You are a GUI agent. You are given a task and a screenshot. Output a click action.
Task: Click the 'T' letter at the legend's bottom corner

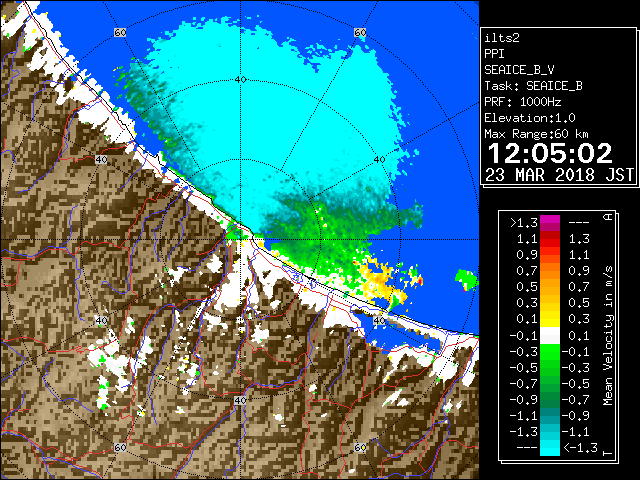pyautogui.click(x=608, y=453)
